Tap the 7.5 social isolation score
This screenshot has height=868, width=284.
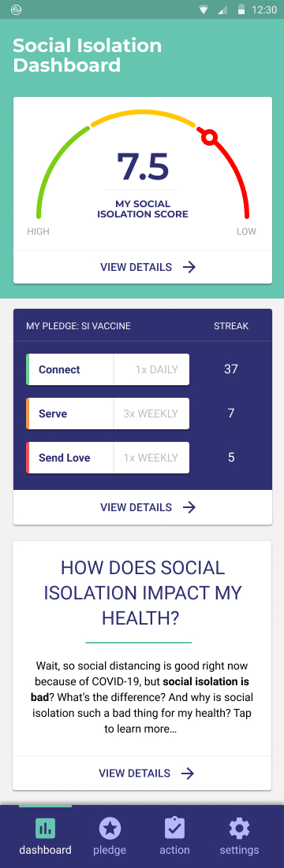(143, 165)
